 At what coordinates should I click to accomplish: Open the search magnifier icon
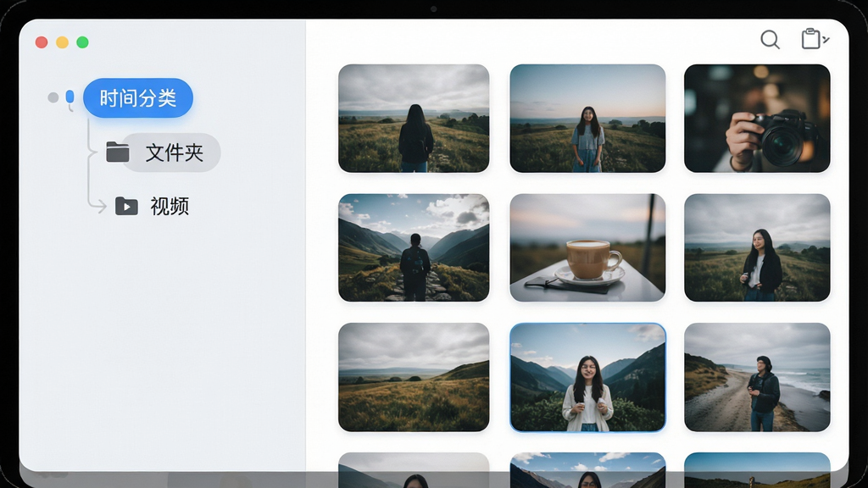click(x=770, y=40)
